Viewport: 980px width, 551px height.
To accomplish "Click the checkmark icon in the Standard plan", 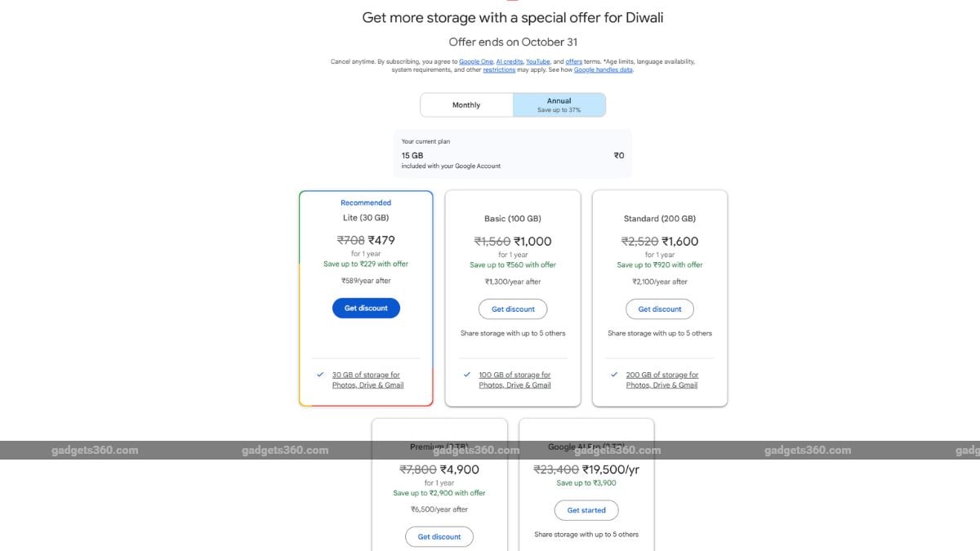I will point(614,375).
